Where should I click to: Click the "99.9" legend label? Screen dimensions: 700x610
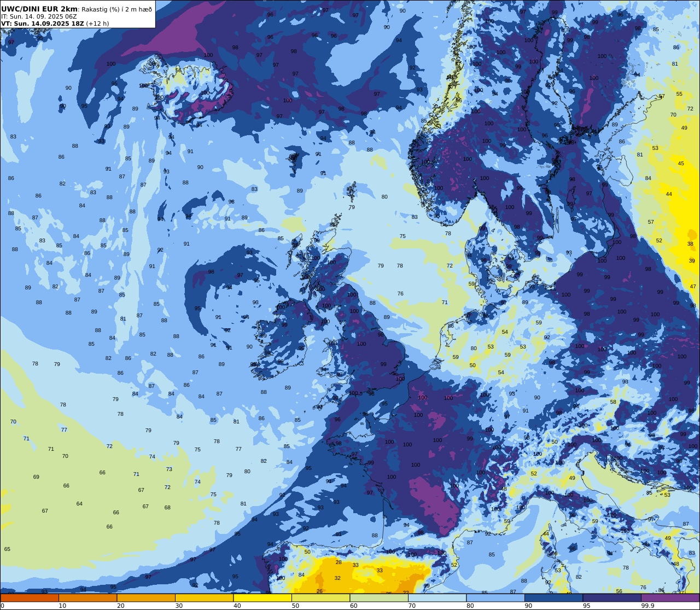(x=647, y=606)
